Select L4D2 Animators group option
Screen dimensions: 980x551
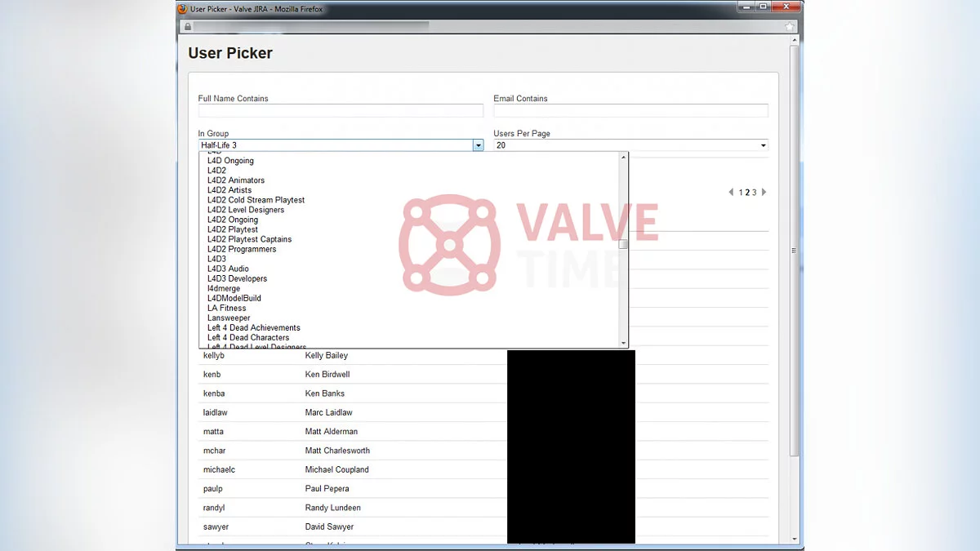[236, 180]
